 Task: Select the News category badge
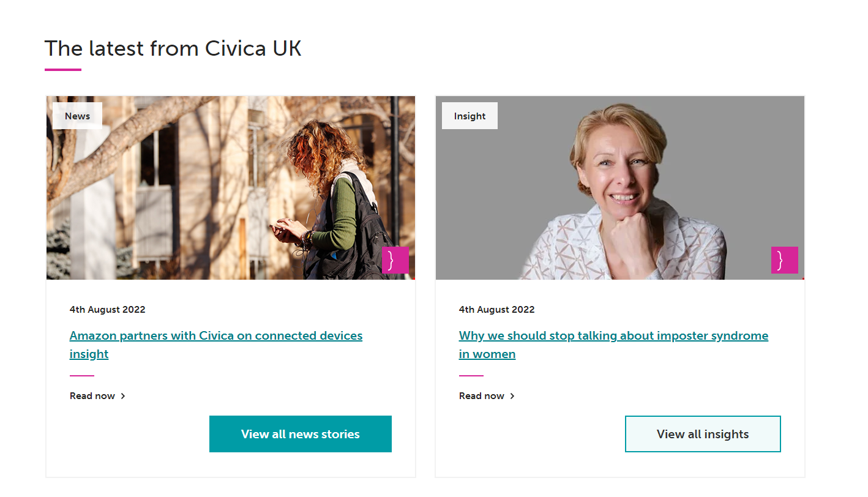77,116
